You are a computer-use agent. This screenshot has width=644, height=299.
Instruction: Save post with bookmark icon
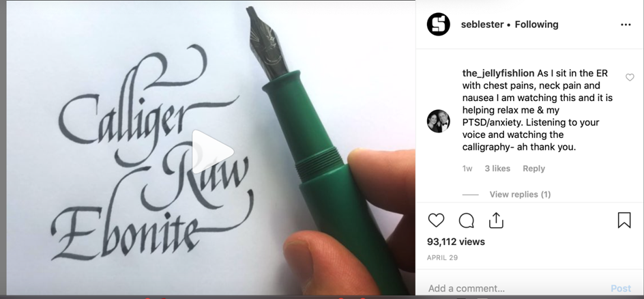[x=624, y=220]
